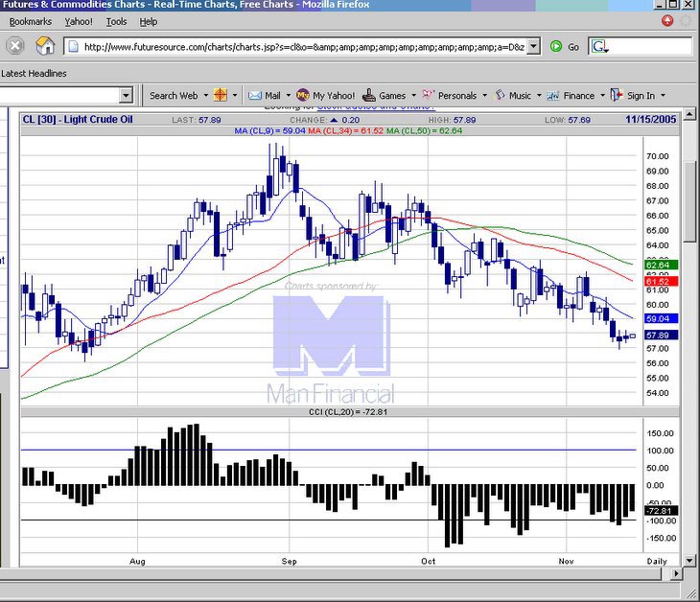Click the joystick Games icon
The width and height of the screenshot is (700, 602).
tap(369, 95)
